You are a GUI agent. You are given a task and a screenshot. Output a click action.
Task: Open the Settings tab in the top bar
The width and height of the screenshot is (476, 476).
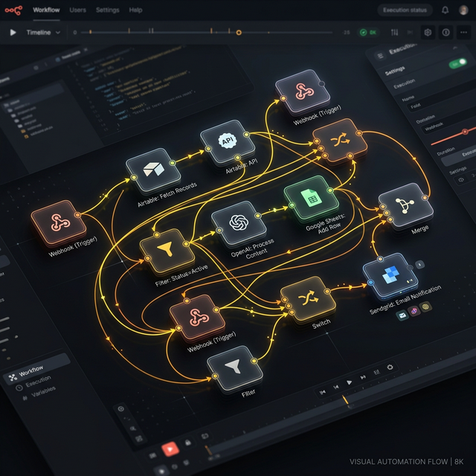[x=107, y=10]
